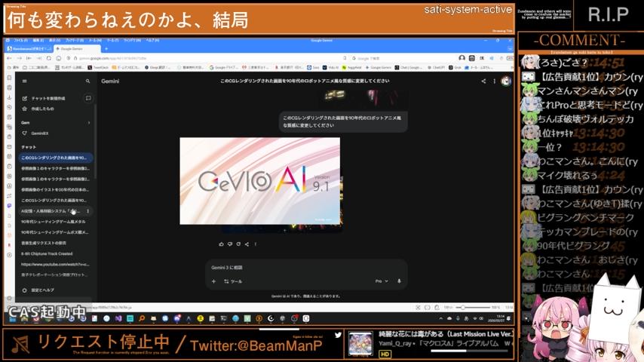Start a new chat with チャットを新規作成
This screenshot has width=644, height=362.
(x=44, y=98)
